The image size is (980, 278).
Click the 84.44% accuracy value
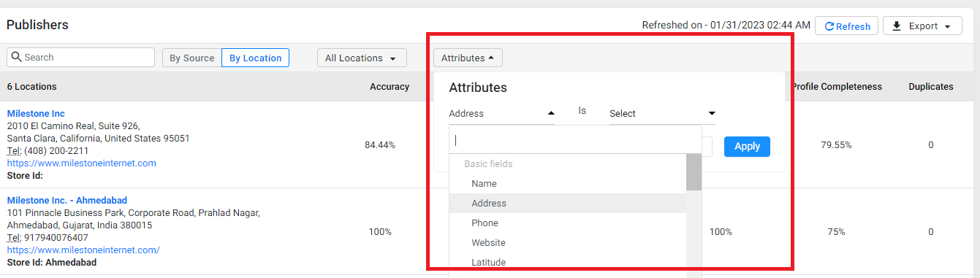pos(380,145)
